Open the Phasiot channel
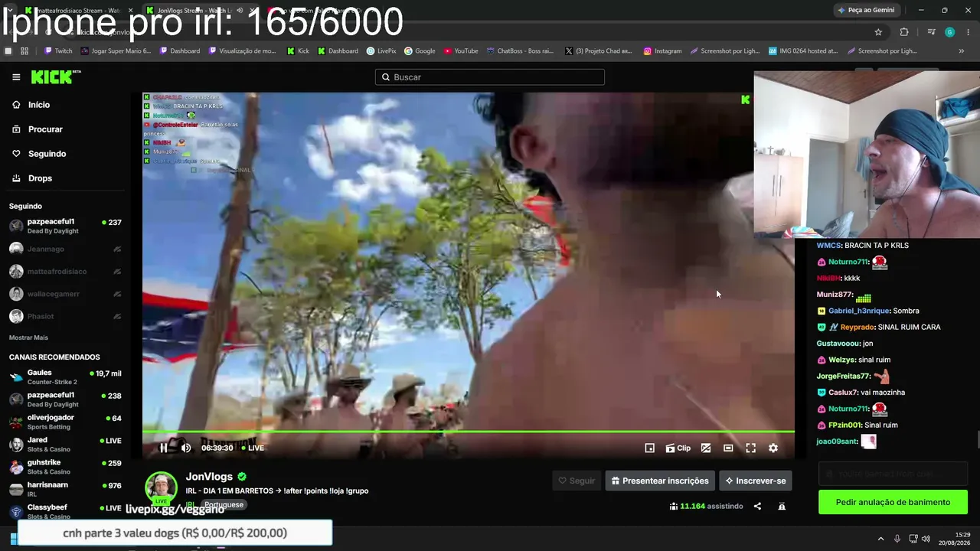The width and height of the screenshot is (980, 551). click(65, 316)
